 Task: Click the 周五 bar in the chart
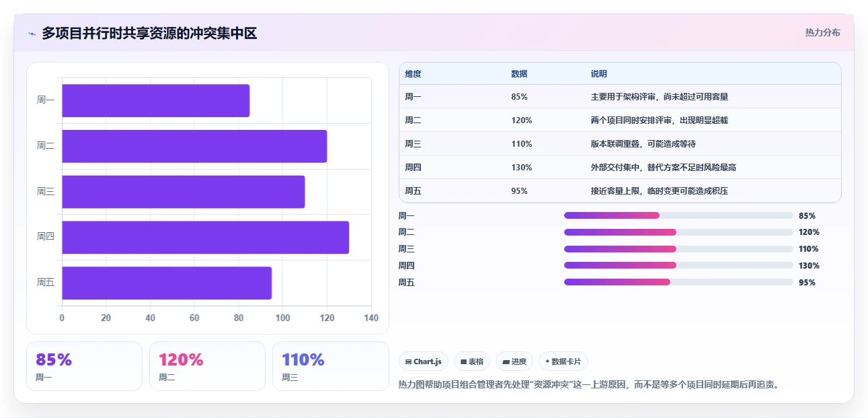(167, 283)
